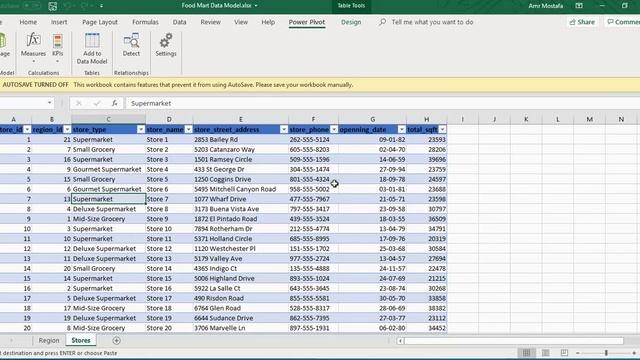Select Mid-Size Grocery cell for Store 18
The height and width of the screenshot is (360, 640).
(x=109, y=308)
